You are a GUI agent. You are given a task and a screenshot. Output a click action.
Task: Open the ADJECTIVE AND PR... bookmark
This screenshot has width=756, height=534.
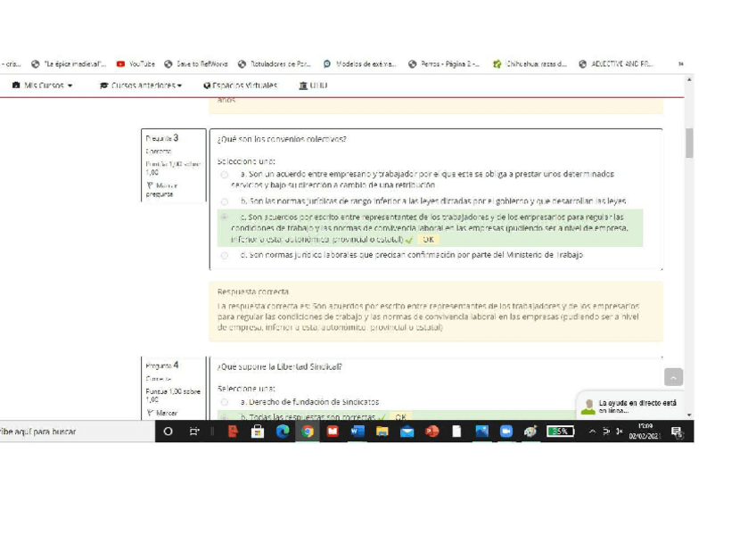pos(616,64)
